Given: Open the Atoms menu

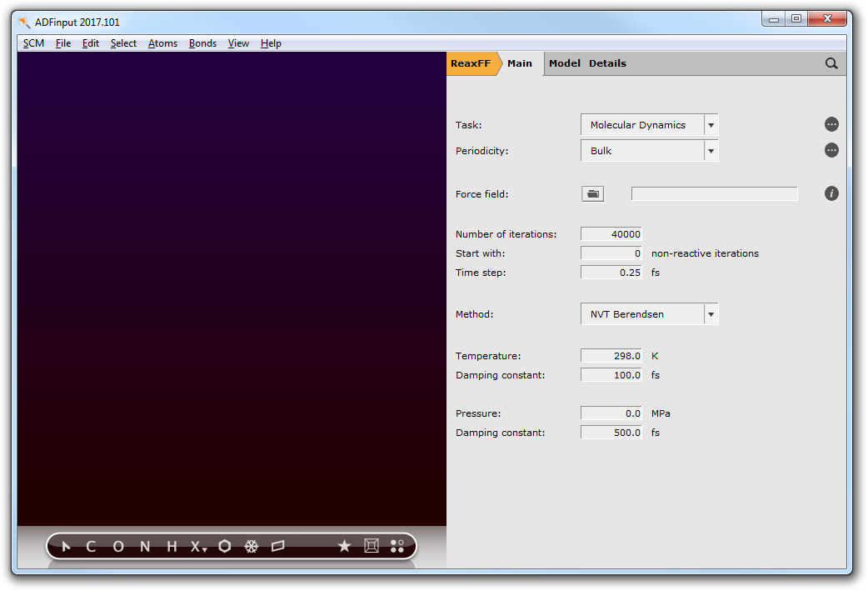Looking at the screenshot, I should (x=162, y=43).
